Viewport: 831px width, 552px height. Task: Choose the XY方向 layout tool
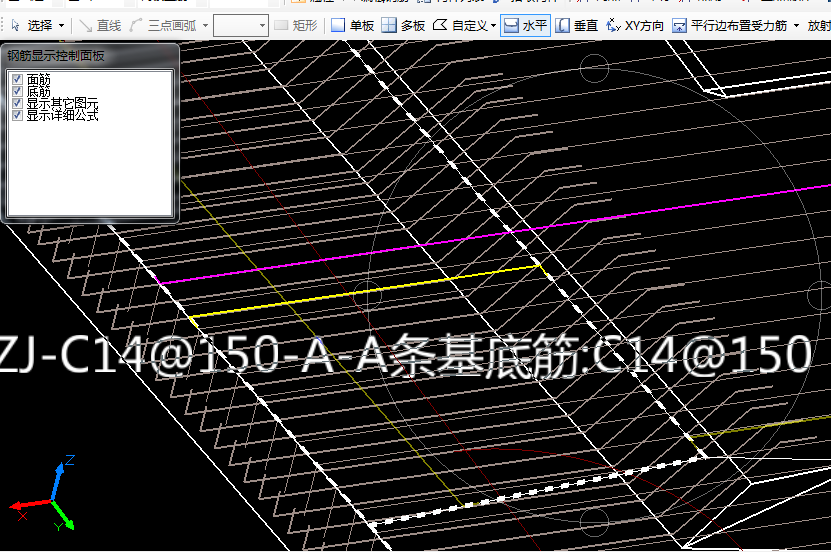click(635, 25)
